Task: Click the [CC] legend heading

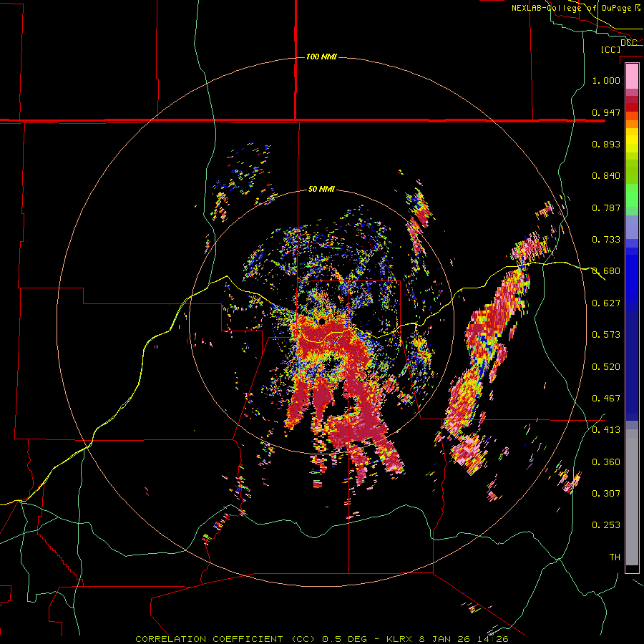Action: tap(610, 49)
